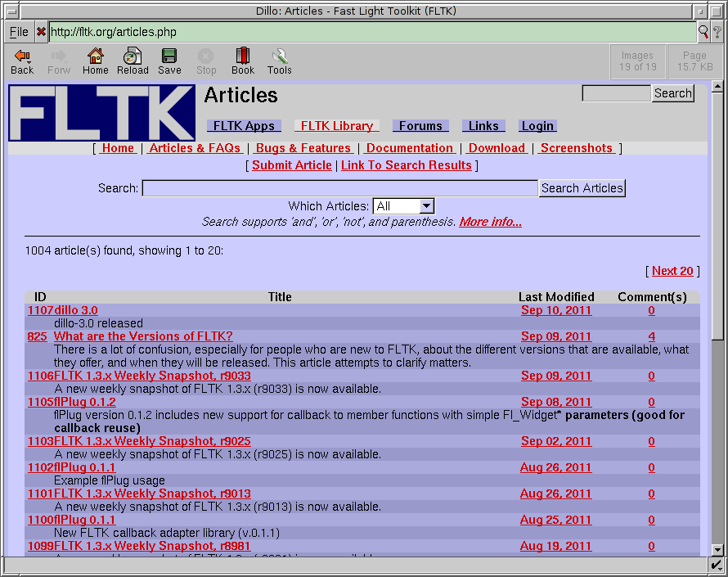Click the Sep 08, 2011 date link
Viewport: 728px width, 577px height.
tap(556, 402)
